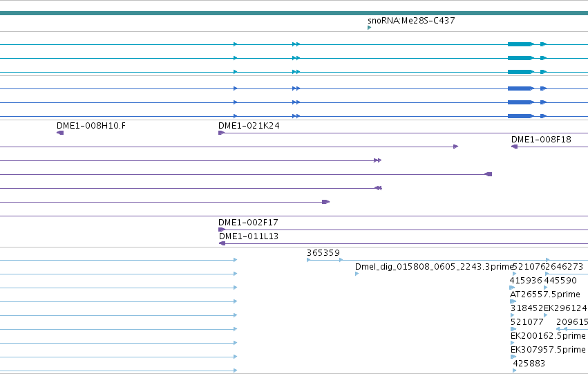The image size is (588, 374).
Task: Click arrow glyph below Dmel_dig_015808_0605_2243.3prime
Action: (357, 274)
